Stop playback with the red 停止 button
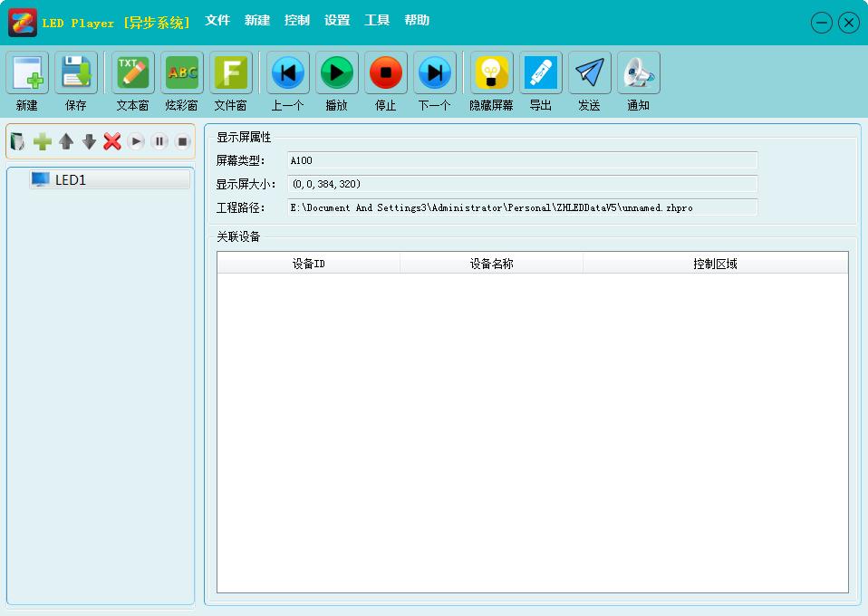 (x=386, y=72)
